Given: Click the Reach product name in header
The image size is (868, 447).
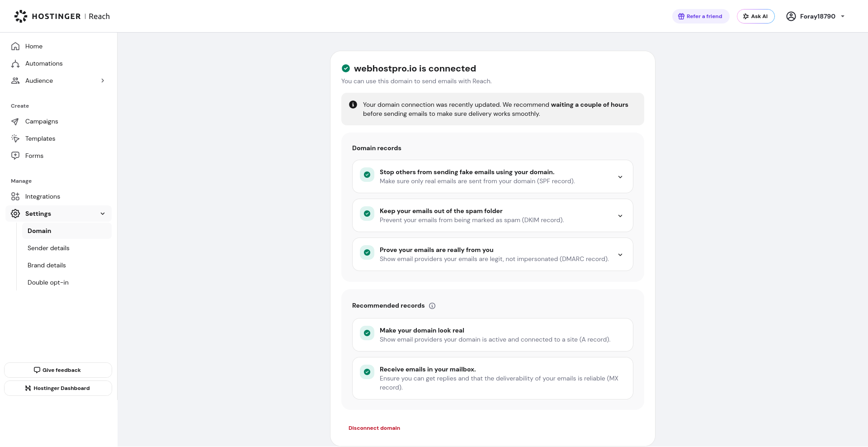Looking at the screenshot, I should (99, 16).
